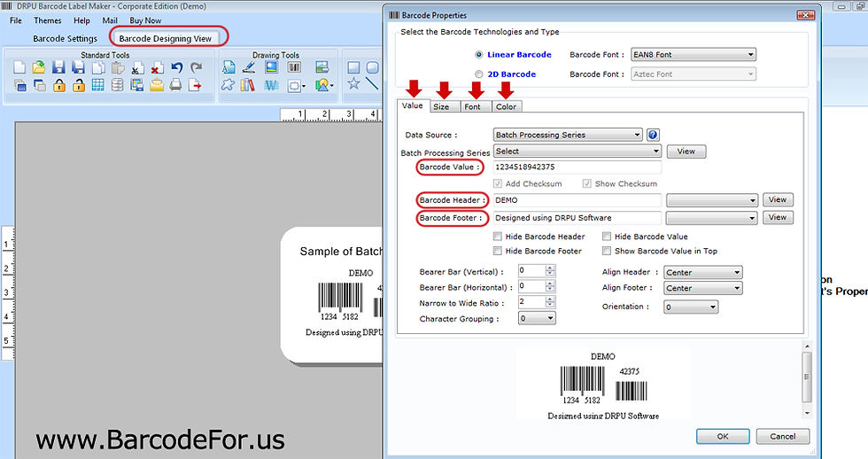The height and width of the screenshot is (459, 868).
Task: Click View next to Batch Processing Series
Action: click(686, 152)
